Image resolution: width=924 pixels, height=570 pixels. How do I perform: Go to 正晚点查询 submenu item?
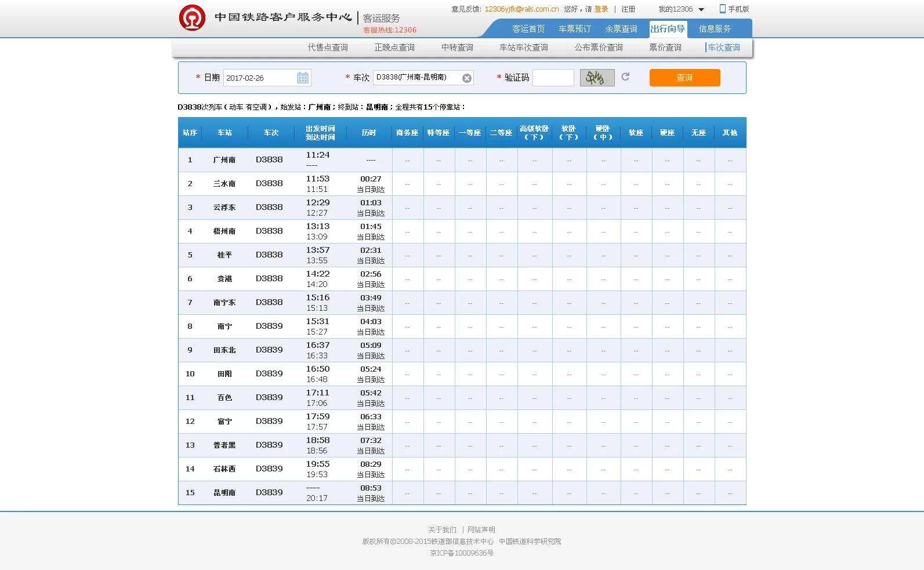pos(394,48)
